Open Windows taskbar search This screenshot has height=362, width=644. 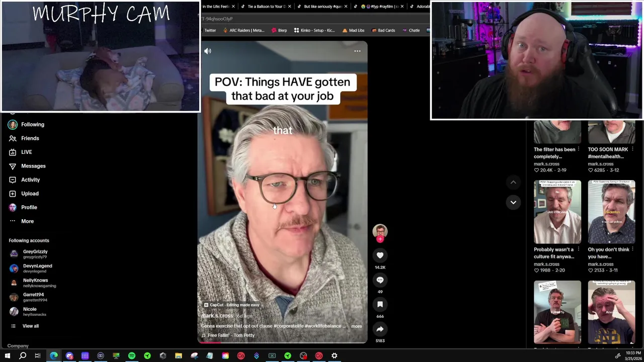23,356
